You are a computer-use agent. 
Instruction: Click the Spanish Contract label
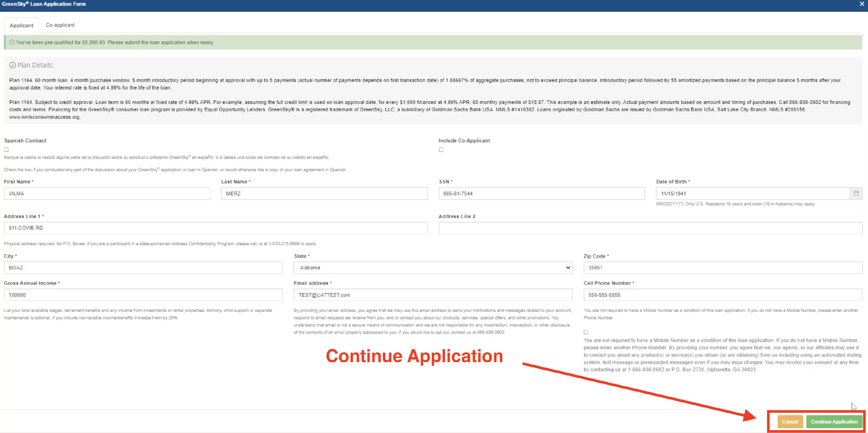tap(25, 140)
